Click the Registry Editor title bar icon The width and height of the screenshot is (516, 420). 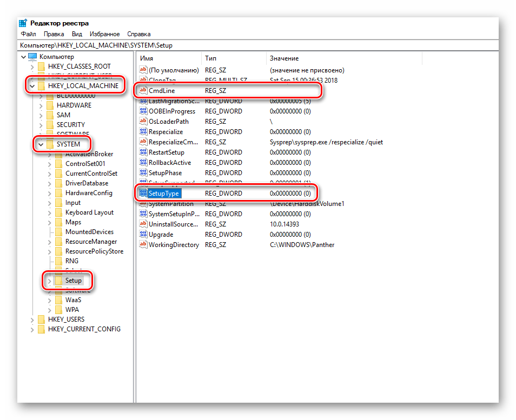[x=23, y=23]
